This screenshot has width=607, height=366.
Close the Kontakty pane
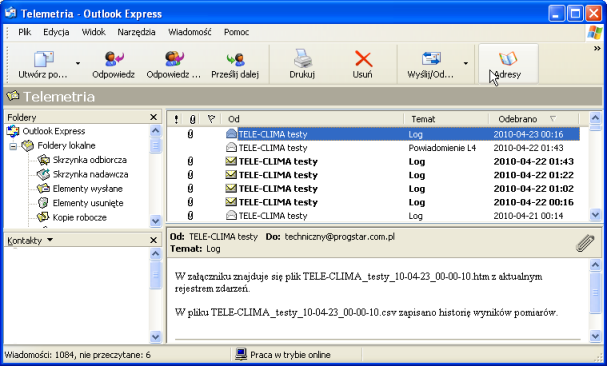point(153,241)
